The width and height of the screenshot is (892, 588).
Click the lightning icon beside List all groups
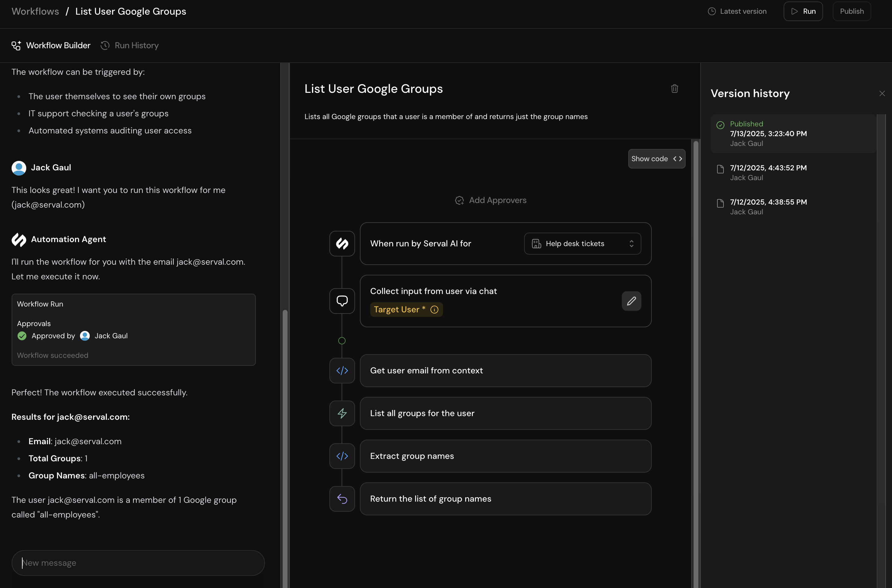pos(342,413)
